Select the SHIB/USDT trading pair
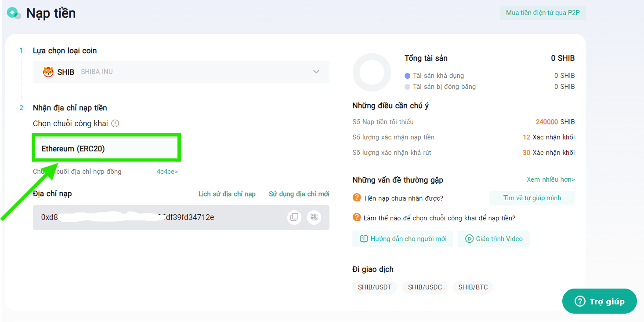The height and width of the screenshot is (322, 644). [375, 287]
